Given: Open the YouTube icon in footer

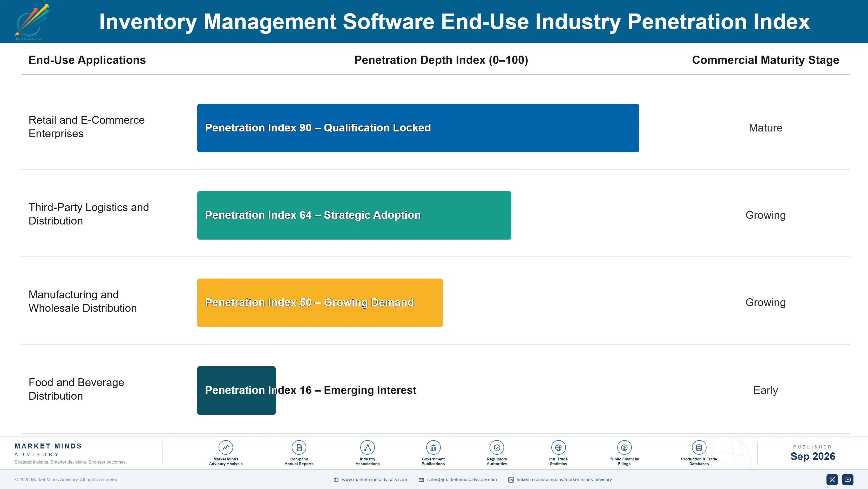Looking at the screenshot, I should (848, 480).
